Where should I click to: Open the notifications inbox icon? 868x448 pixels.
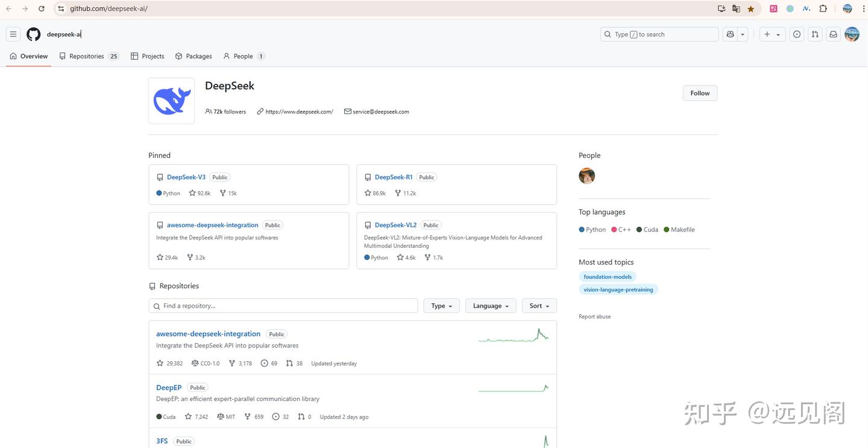pos(833,34)
